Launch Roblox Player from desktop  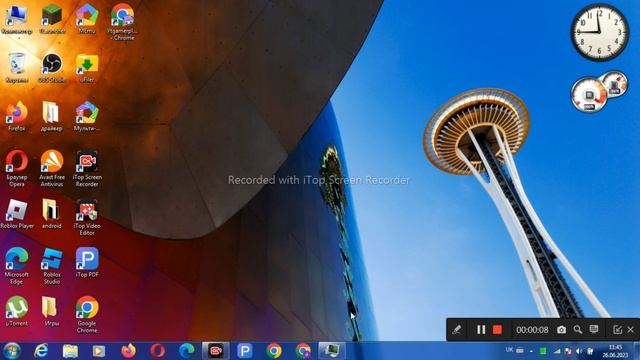click(17, 214)
